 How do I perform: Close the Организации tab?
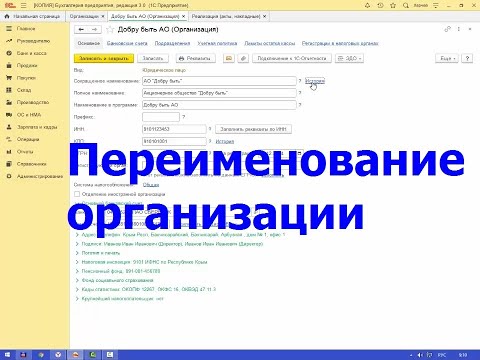(x=103, y=16)
